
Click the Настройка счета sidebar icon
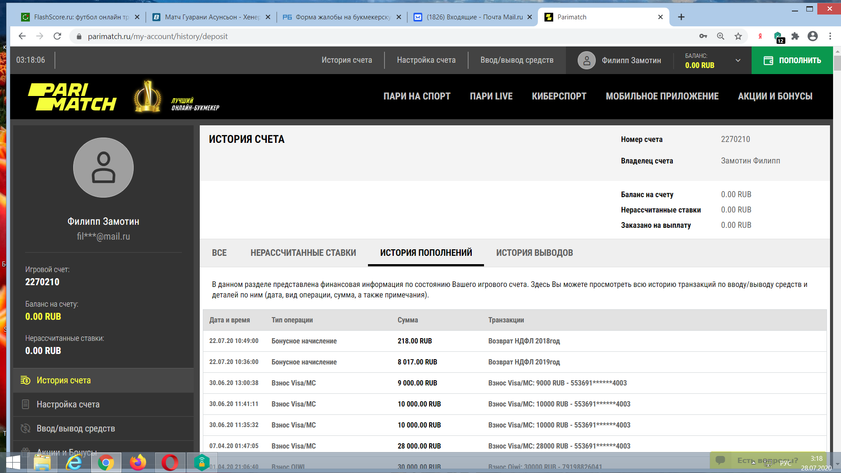(x=25, y=404)
